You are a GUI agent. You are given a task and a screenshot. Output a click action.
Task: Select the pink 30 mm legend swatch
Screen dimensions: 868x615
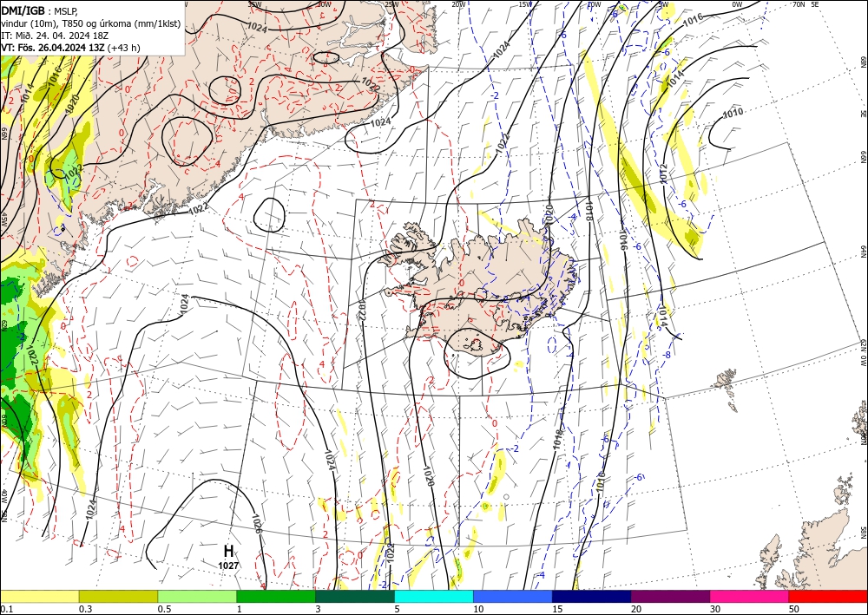[750, 596]
